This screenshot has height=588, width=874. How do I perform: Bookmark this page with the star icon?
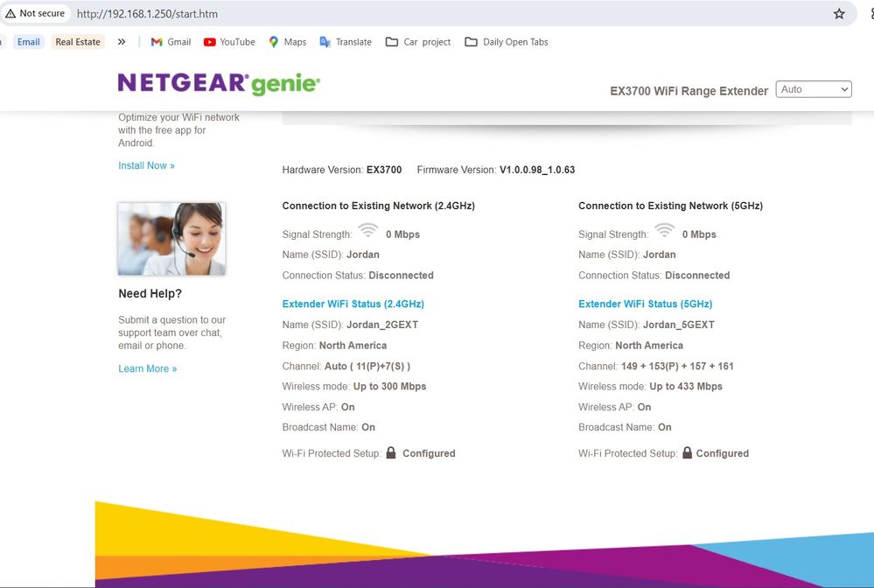point(839,14)
